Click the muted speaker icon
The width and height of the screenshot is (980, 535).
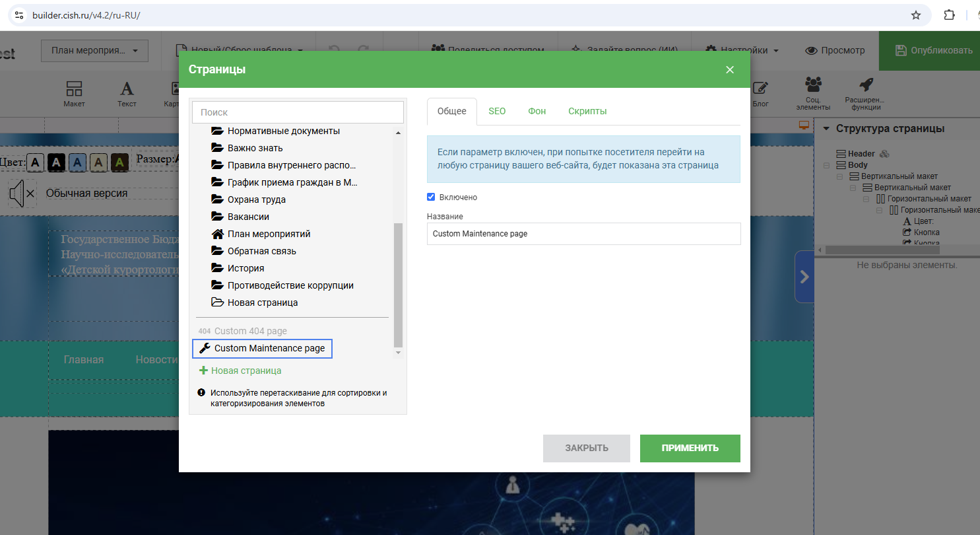tap(21, 194)
